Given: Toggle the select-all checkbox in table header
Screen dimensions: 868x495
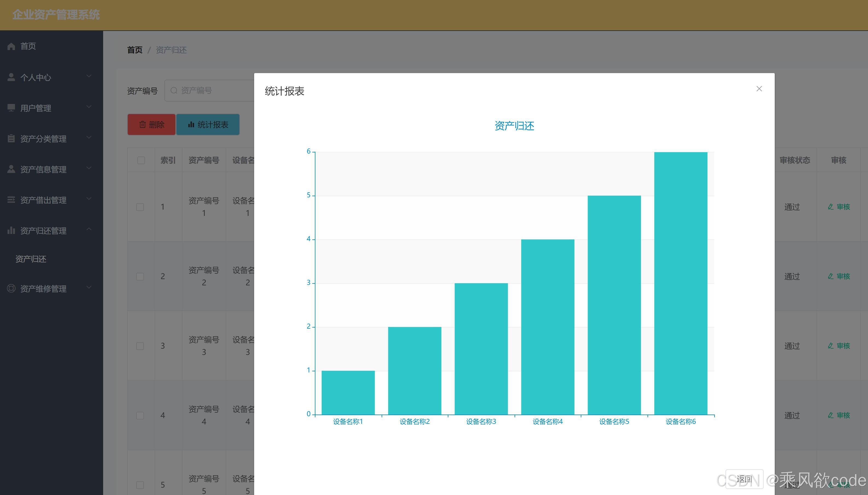Looking at the screenshot, I should pyautogui.click(x=141, y=160).
